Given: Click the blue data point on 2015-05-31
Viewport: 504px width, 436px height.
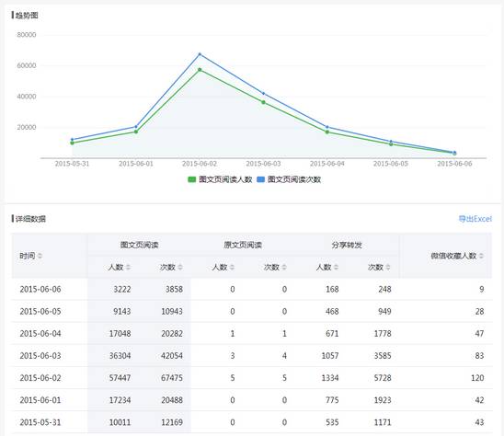Looking at the screenshot, I should pos(72,140).
